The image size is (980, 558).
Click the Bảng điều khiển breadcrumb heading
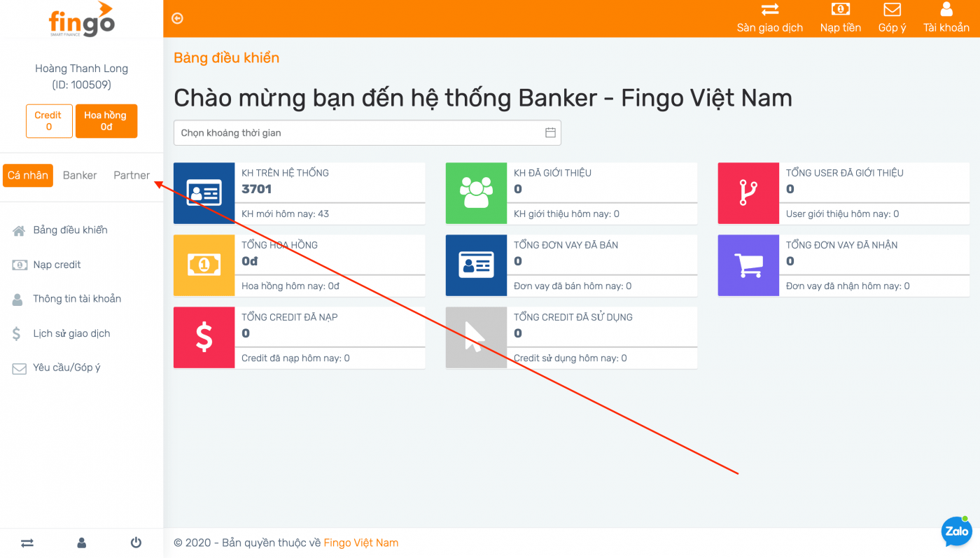(226, 57)
